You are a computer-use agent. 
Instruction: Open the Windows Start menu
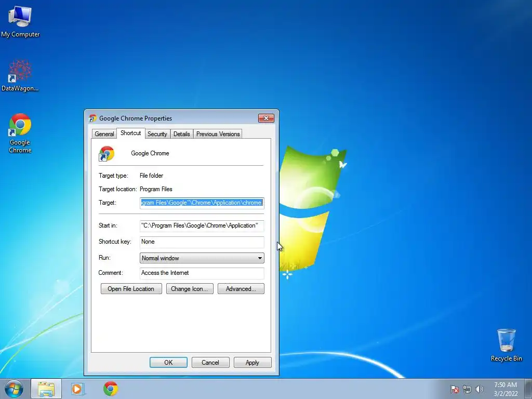tap(14, 389)
